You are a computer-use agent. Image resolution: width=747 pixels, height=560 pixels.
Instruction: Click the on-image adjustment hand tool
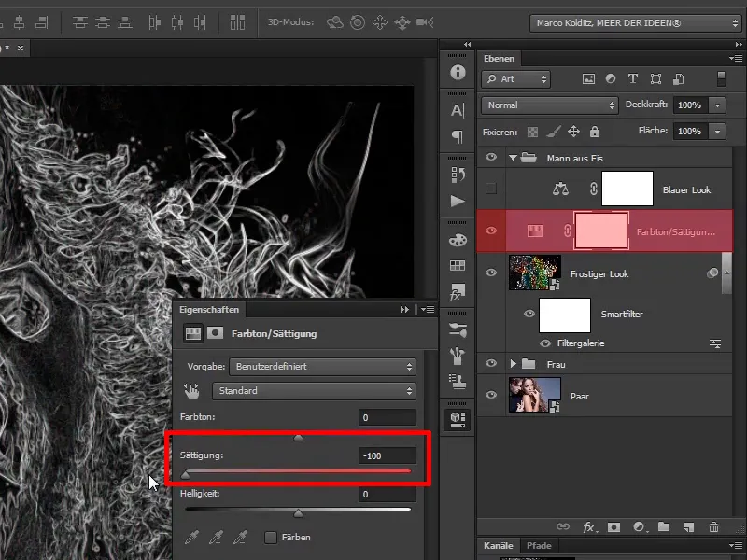(191, 391)
